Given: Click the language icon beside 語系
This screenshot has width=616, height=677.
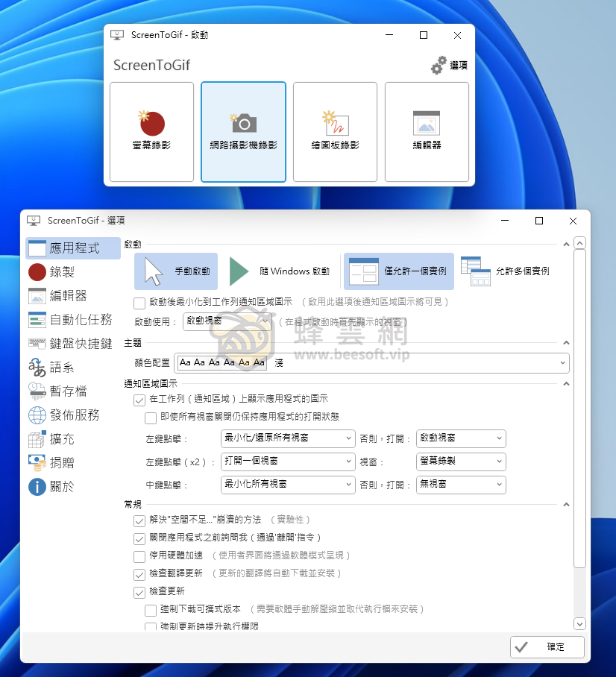Looking at the screenshot, I should pos(37,368).
